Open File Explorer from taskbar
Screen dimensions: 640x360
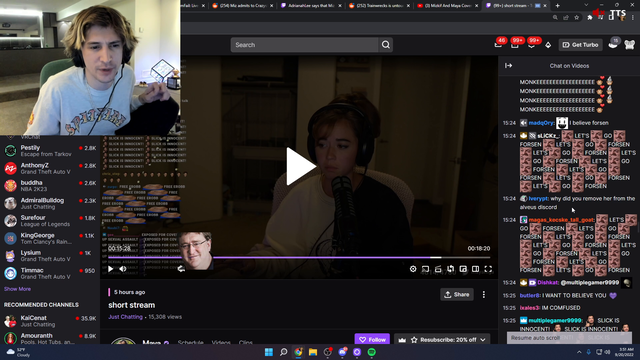313,352
